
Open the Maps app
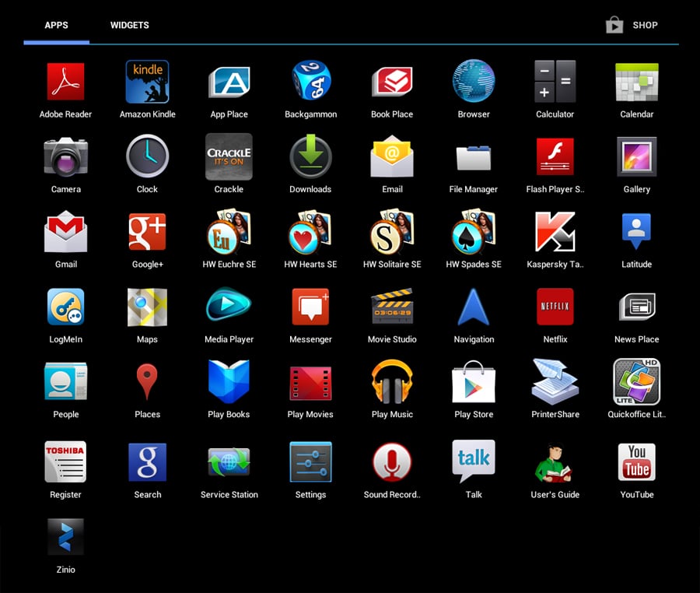(x=147, y=307)
